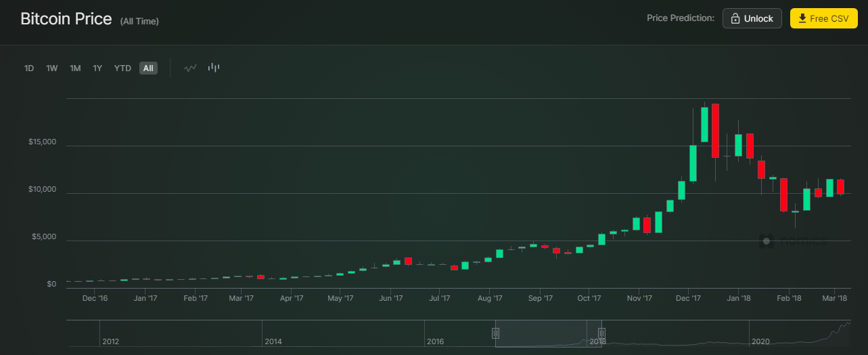The image size is (868, 355).
Task: Select the 1Y time range
Action: (97, 68)
